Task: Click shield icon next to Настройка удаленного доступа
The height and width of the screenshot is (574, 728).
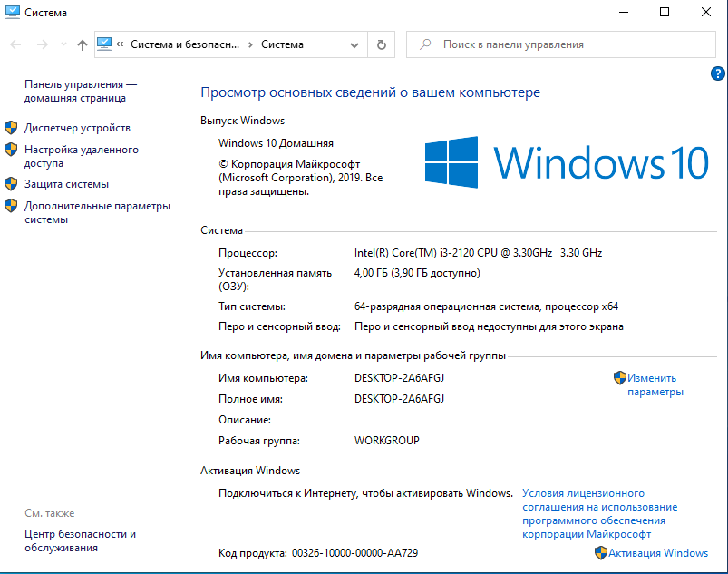Action: (11, 150)
